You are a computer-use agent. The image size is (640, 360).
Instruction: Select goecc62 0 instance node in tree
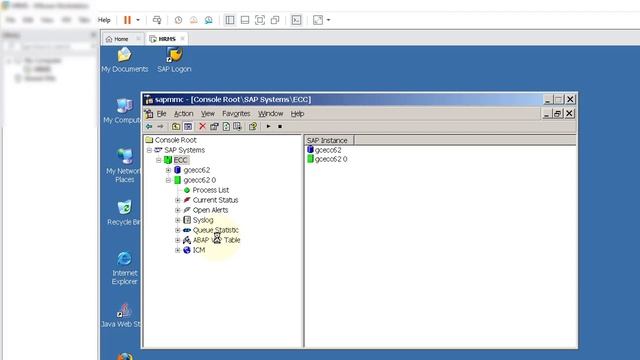[x=200, y=180]
